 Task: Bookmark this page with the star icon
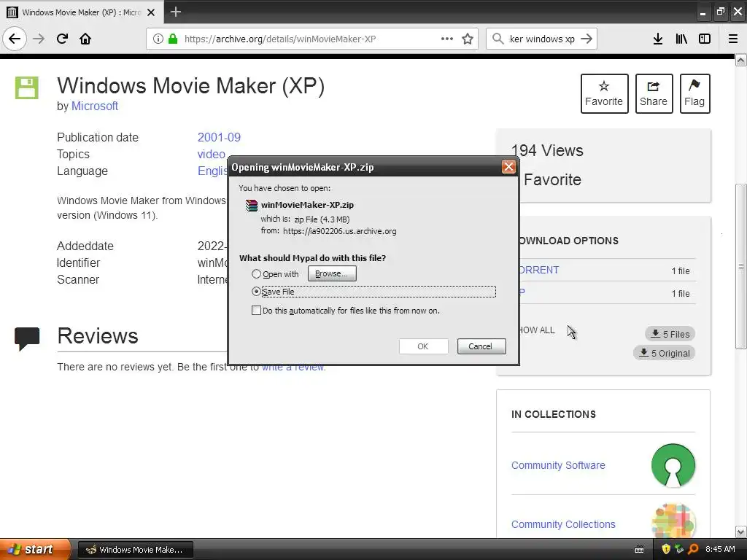pos(468,39)
